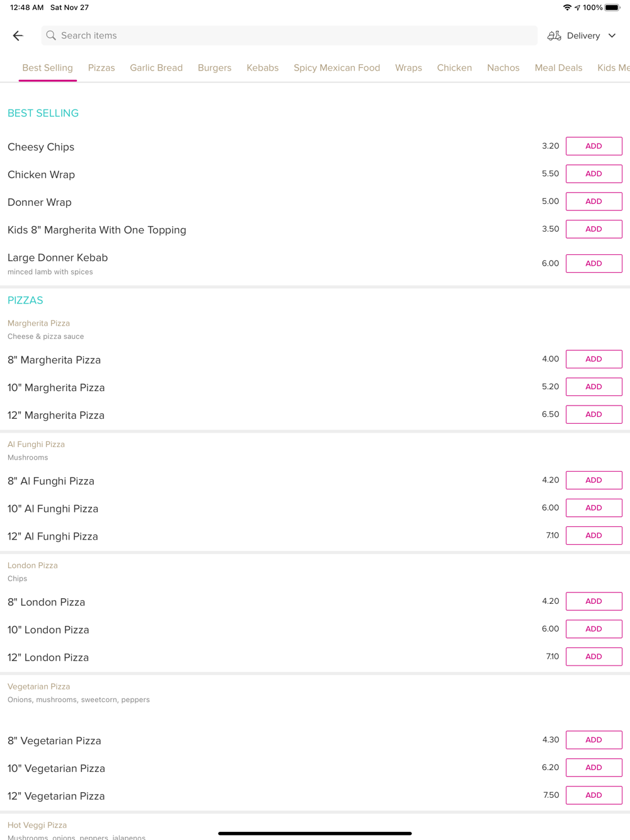This screenshot has height=840, width=630.
Task: Open the Garlic Bread tab
Action: (156, 68)
